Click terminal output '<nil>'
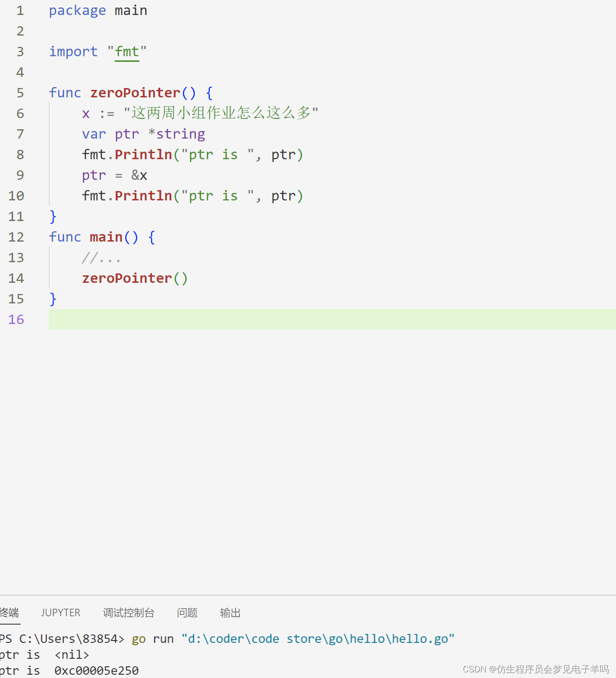The image size is (616, 678). coord(72,655)
